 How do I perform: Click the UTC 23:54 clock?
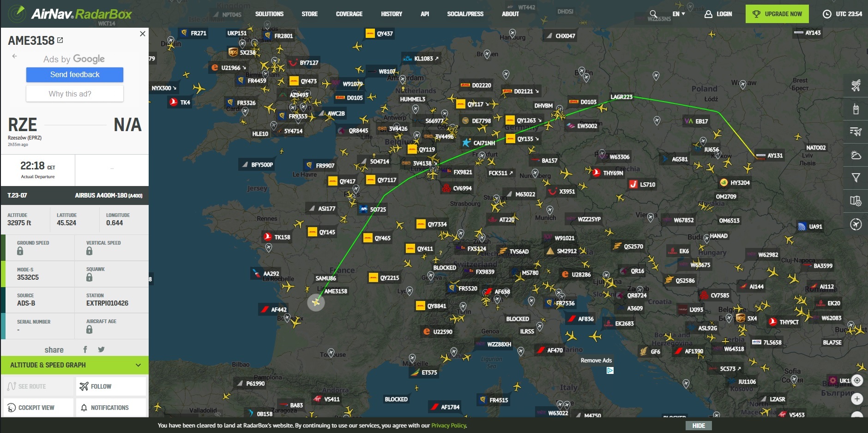point(843,14)
